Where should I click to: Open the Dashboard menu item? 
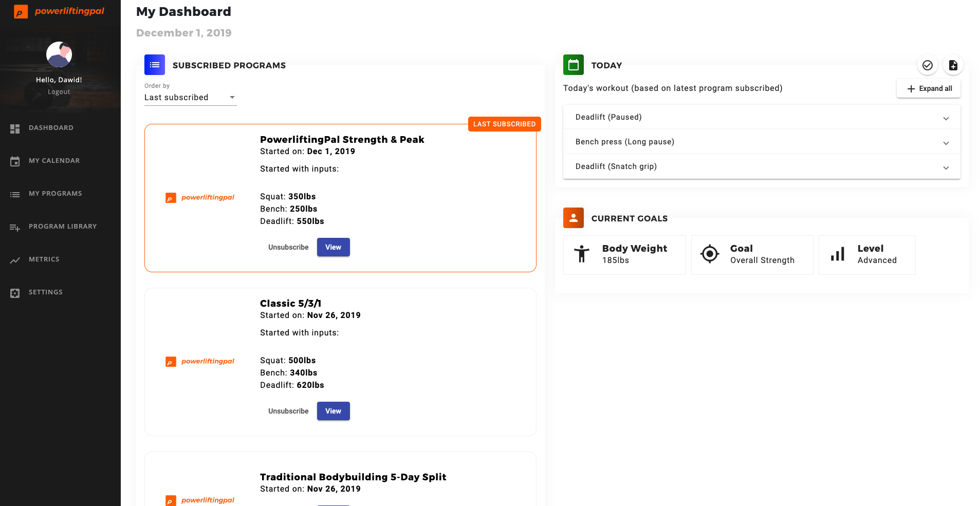click(51, 128)
